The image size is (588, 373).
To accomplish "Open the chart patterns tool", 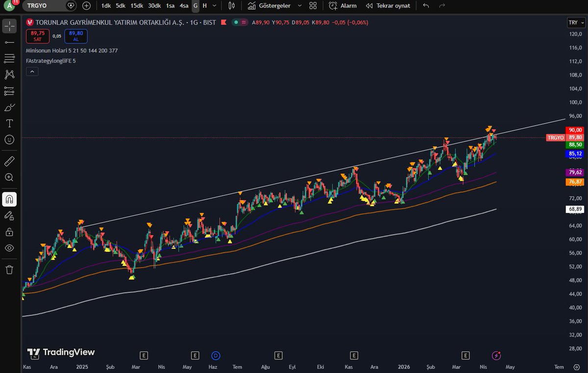I will coord(9,74).
